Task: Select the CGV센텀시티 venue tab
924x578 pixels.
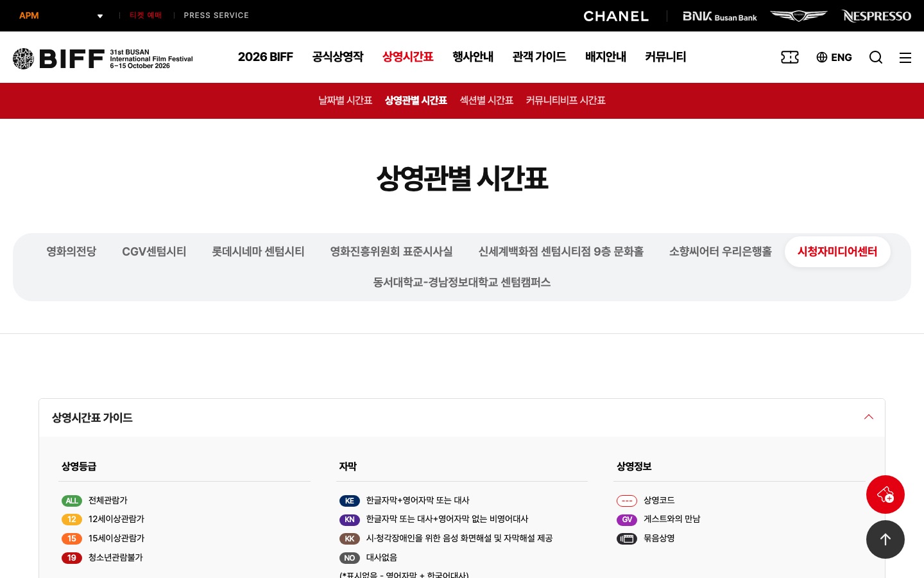Action: (x=154, y=252)
